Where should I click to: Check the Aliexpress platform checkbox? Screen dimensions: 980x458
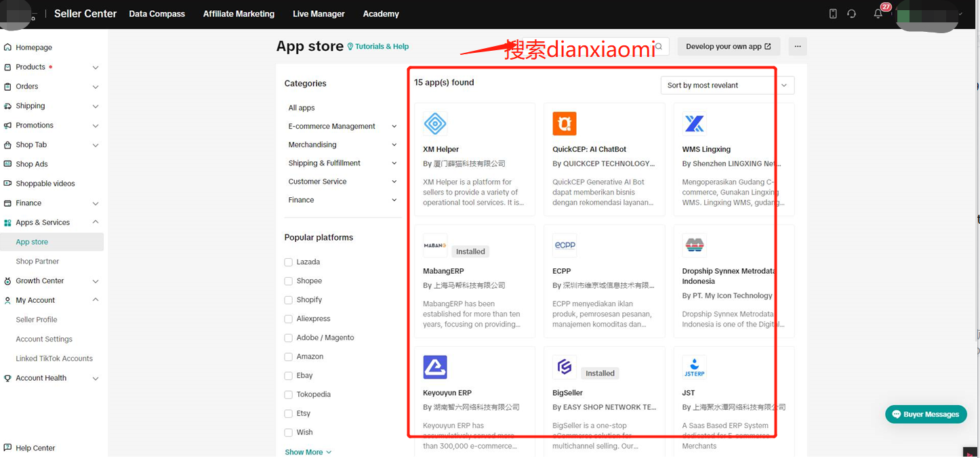[289, 319]
